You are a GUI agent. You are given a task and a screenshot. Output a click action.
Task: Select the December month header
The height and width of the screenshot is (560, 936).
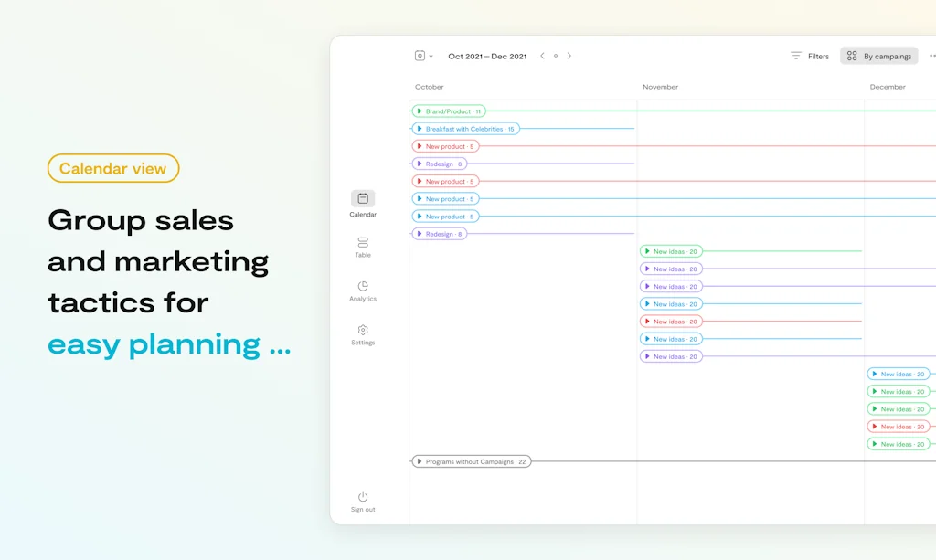(x=887, y=87)
